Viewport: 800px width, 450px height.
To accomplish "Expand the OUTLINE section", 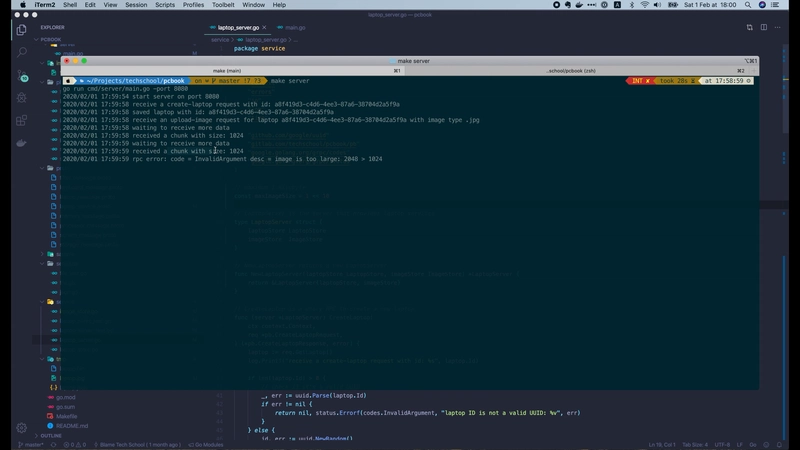I will (47, 436).
